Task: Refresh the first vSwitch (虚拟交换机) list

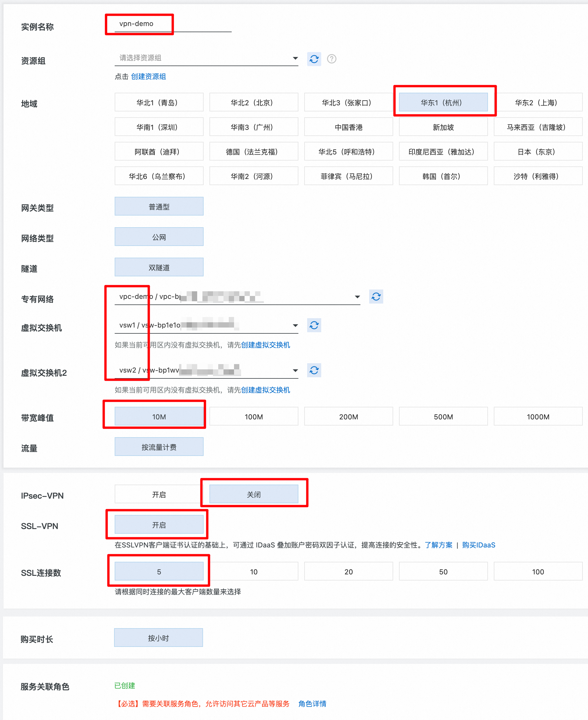Action: pos(314,325)
